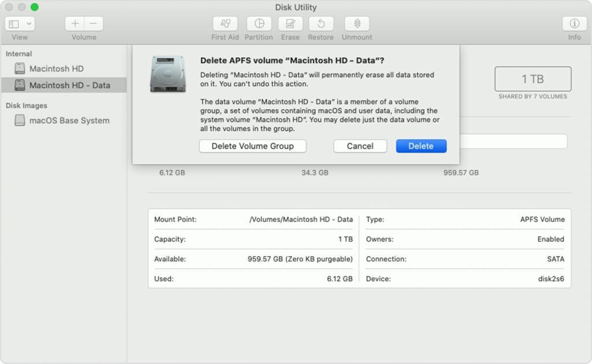The width and height of the screenshot is (592, 364).
Task: Toggle the sidebar View icon
Action: pyautogui.click(x=14, y=24)
